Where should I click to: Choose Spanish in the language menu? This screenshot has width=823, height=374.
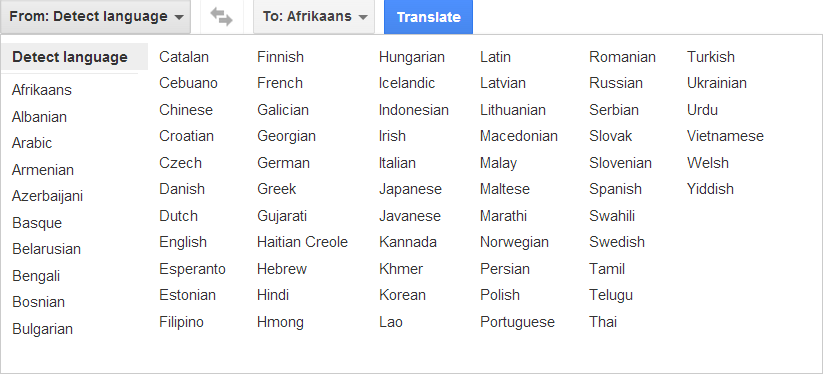[x=615, y=189]
